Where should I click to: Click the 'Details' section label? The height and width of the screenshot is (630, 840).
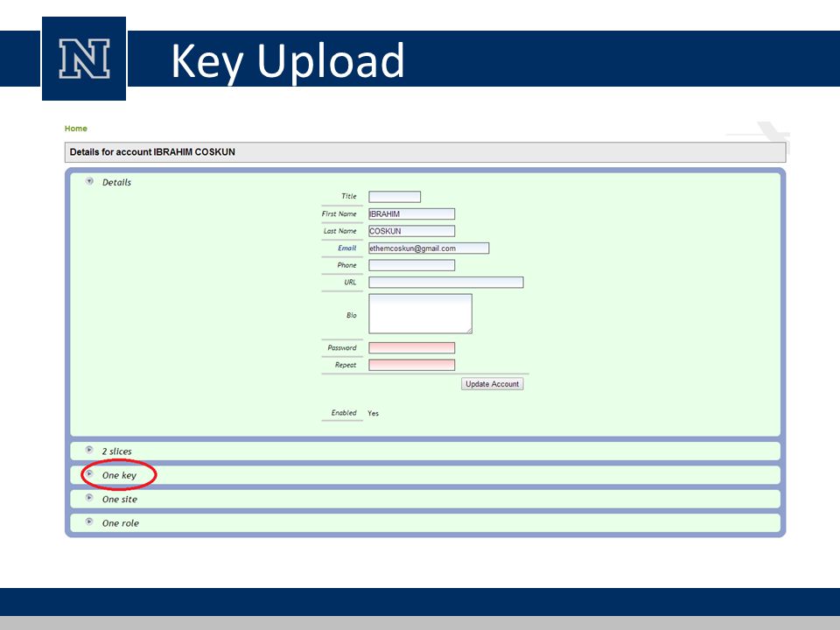point(116,182)
